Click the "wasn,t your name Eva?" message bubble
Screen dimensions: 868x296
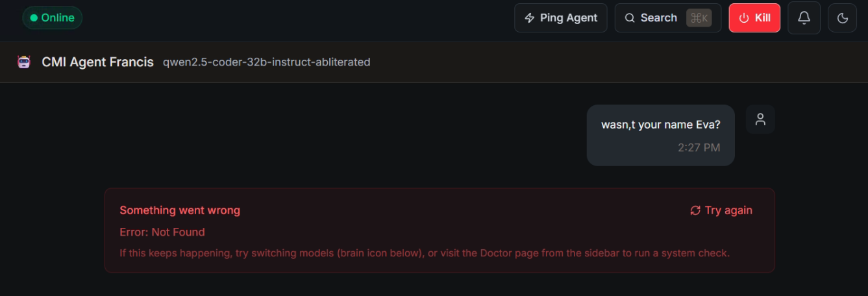(660, 125)
